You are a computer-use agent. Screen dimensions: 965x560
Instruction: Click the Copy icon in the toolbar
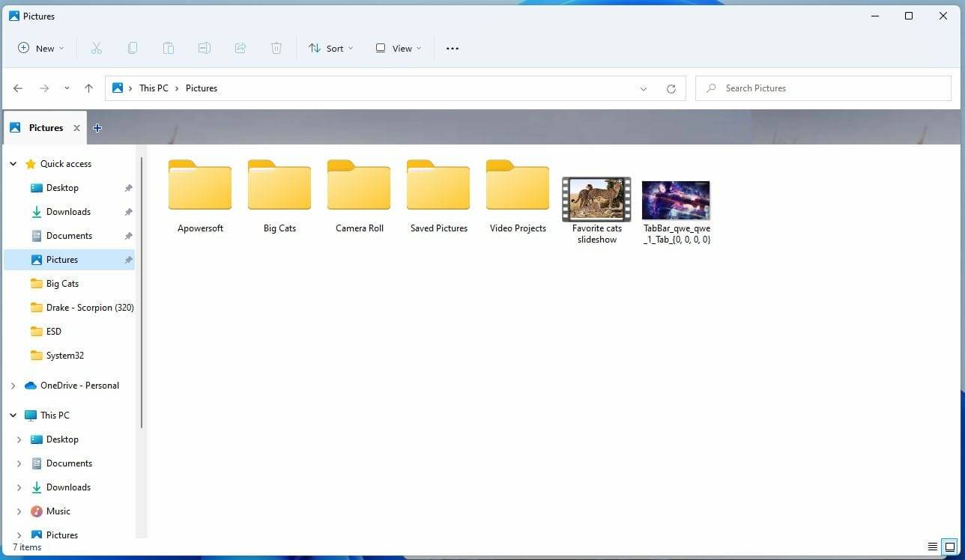tap(133, 48)
